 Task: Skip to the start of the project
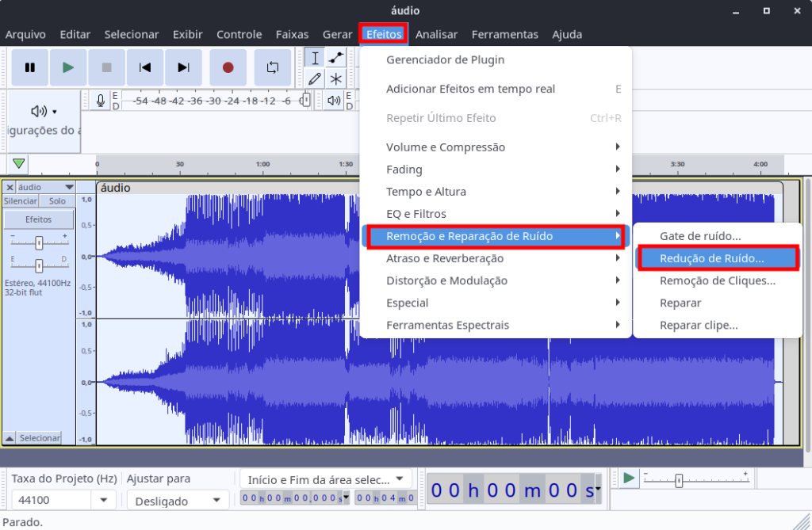[145, 67]
